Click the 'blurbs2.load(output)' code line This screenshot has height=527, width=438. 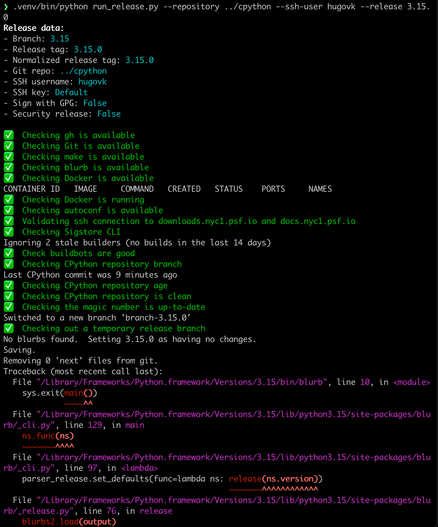tap(69, 522)
